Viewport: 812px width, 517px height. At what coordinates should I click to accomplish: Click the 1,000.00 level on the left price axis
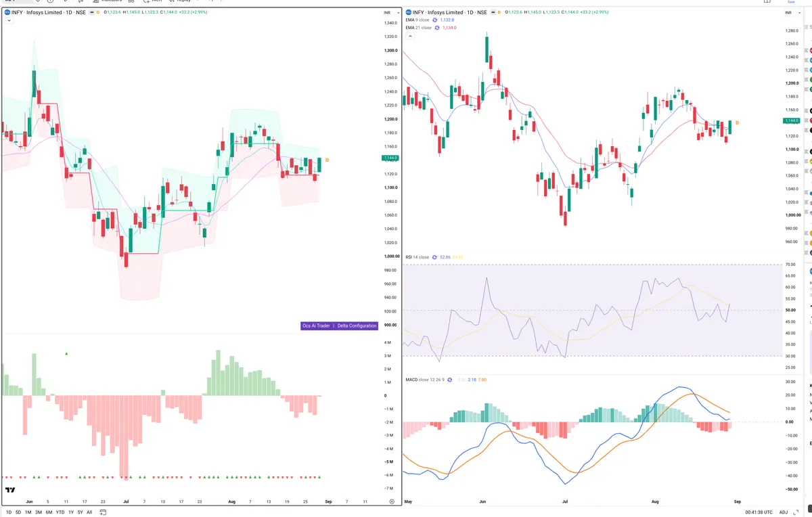(x=392, y=256)
